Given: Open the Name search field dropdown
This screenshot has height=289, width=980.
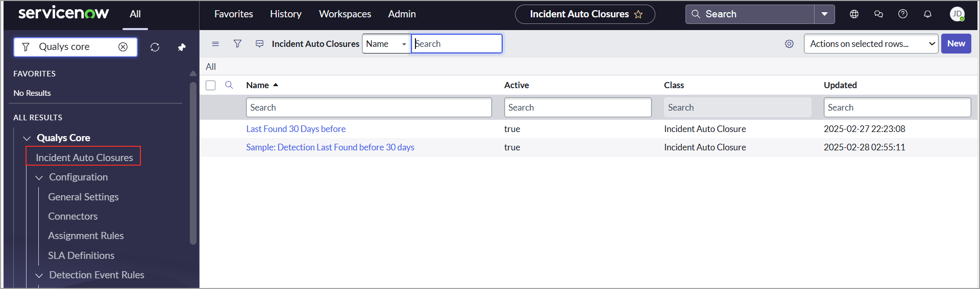Looking at the screenshot, I should click(x=386, y=44).
